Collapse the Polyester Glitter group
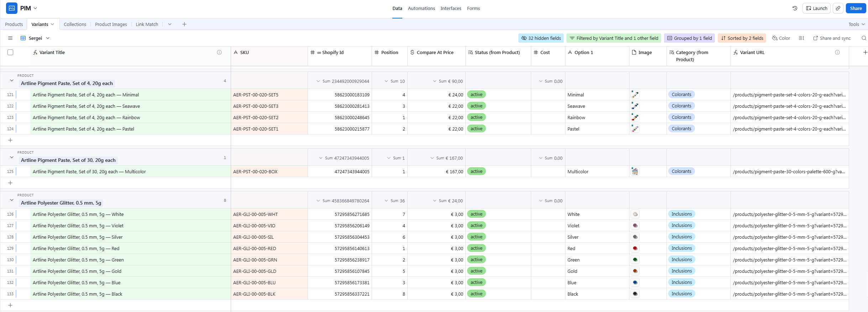Image resolution: width=868 pixels, height=312 pixels. coord(12,200)
